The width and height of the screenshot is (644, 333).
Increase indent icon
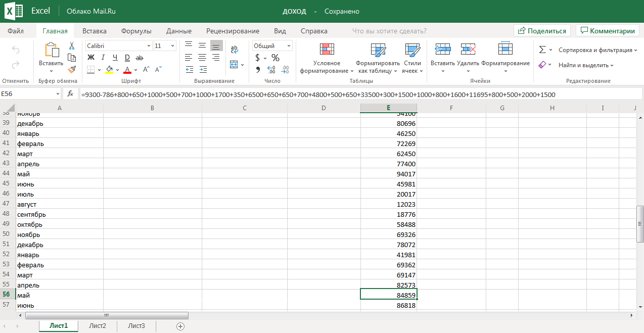pyautogui.click(x=203, y=70)
